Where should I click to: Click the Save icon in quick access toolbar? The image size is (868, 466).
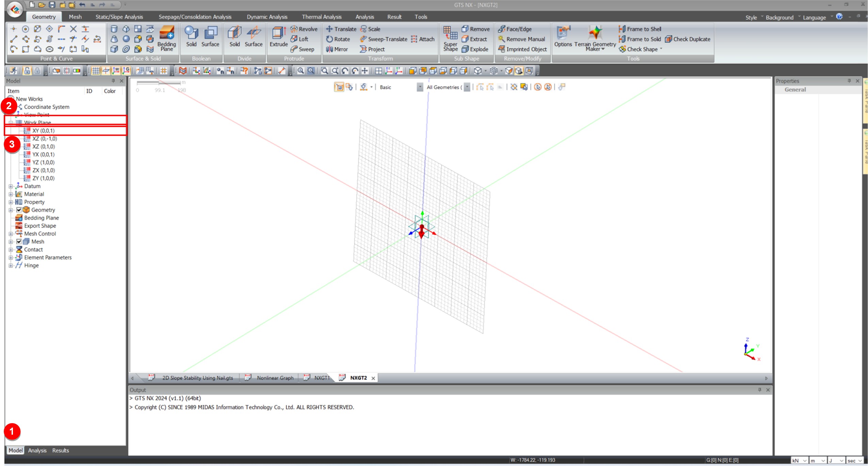click(52, 5)
